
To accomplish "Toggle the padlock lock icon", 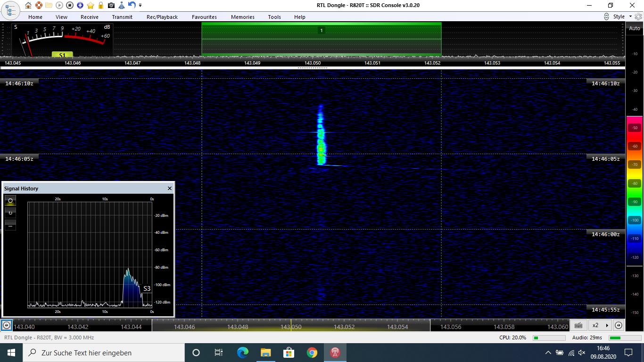I will click(x=101, y=5).
